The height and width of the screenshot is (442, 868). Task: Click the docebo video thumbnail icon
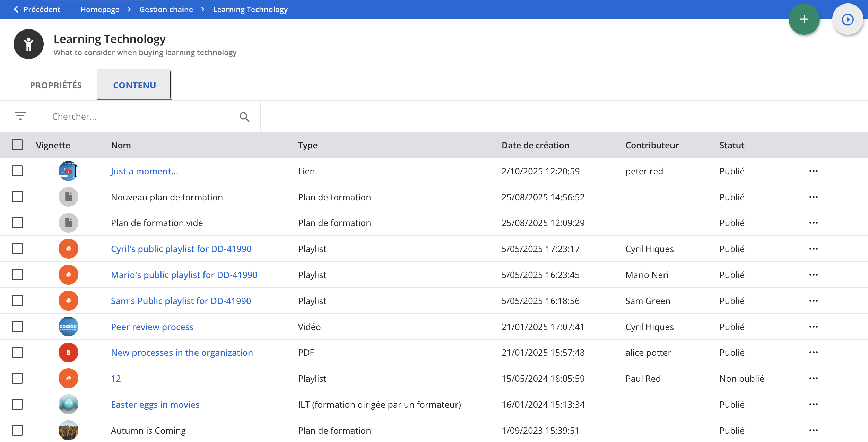coord(68,327)
